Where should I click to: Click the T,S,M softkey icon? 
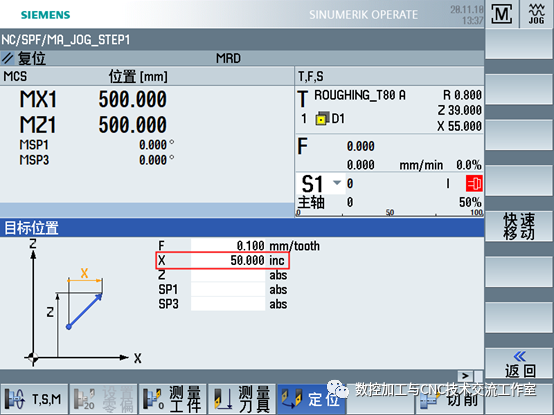pos(14,399)
